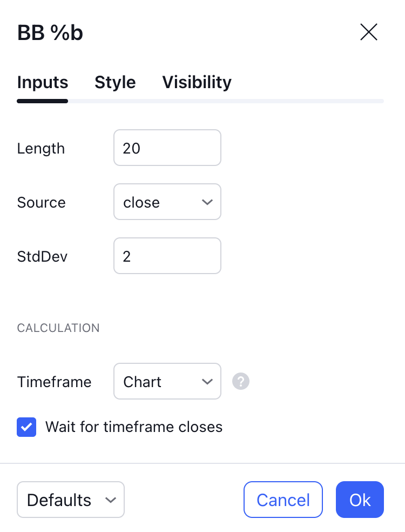Viewport: 405px width, 532px height.
Task: Confirm settings with the Ok button
Action: click(360, 500)
